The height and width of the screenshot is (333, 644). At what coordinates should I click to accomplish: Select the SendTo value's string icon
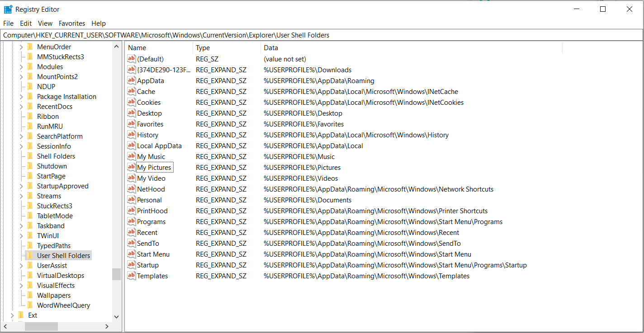point(132,243)
